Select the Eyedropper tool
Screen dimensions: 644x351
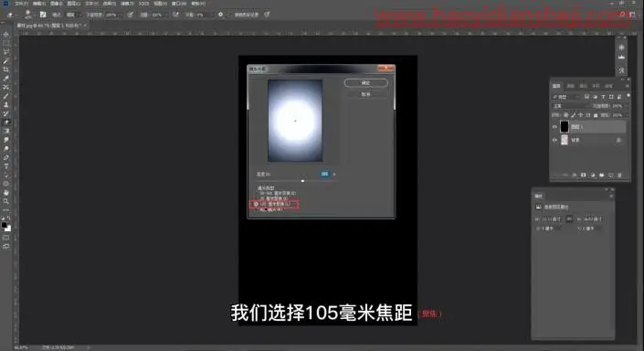6,78
